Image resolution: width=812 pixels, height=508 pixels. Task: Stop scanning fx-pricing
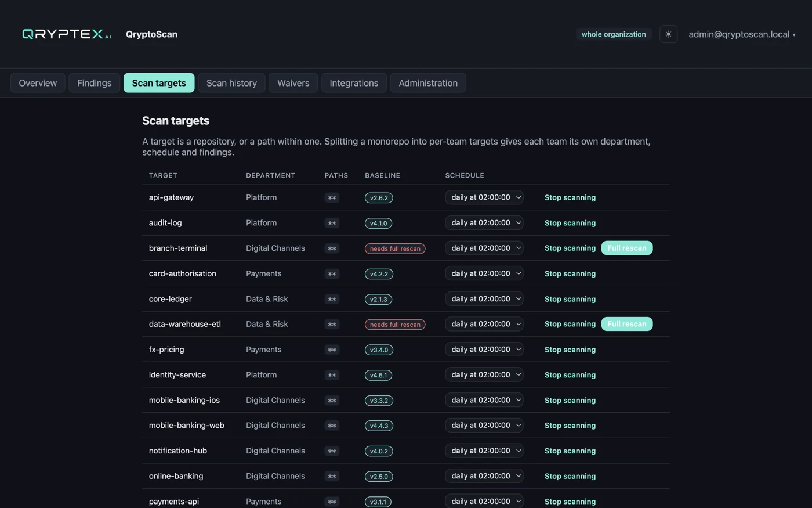pos(570,350)
